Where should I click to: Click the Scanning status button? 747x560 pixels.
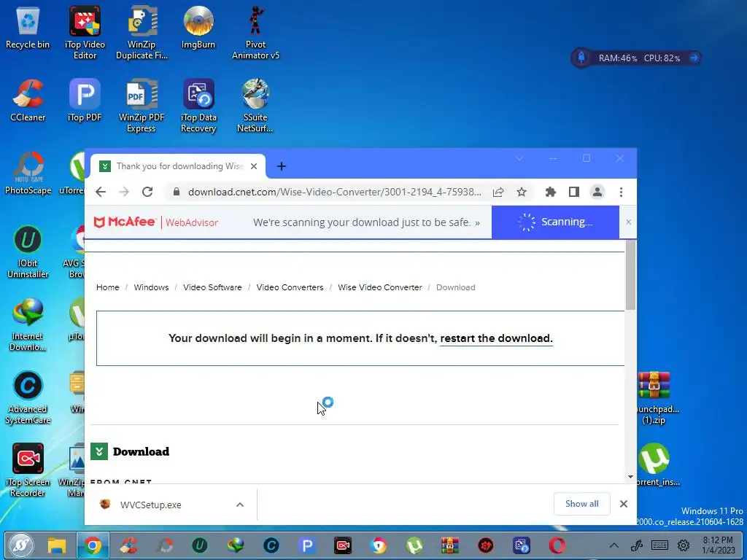tap(555, 222)
